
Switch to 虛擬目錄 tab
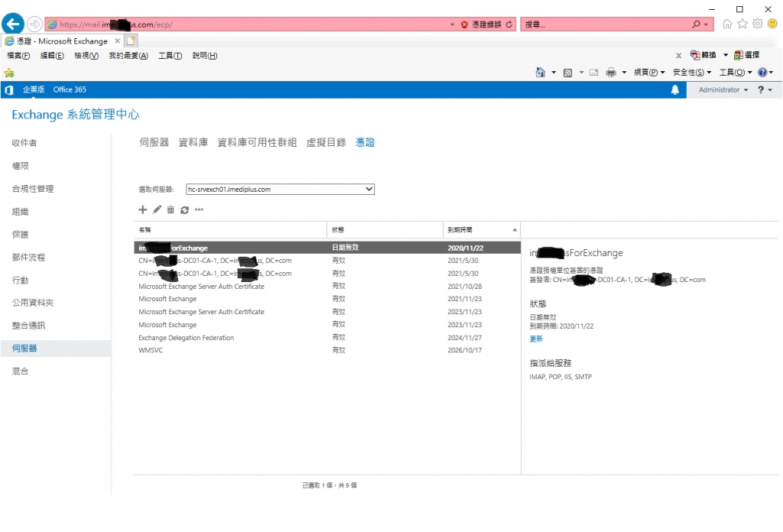(326, 142)
